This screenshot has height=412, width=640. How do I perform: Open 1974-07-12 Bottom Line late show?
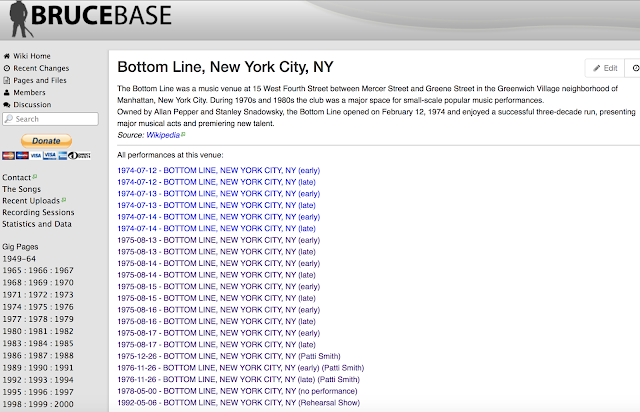(216, 182)
